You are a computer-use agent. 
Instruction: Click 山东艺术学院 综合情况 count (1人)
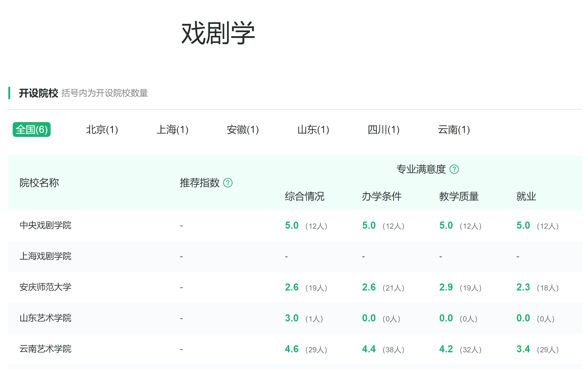pos(314,319)
